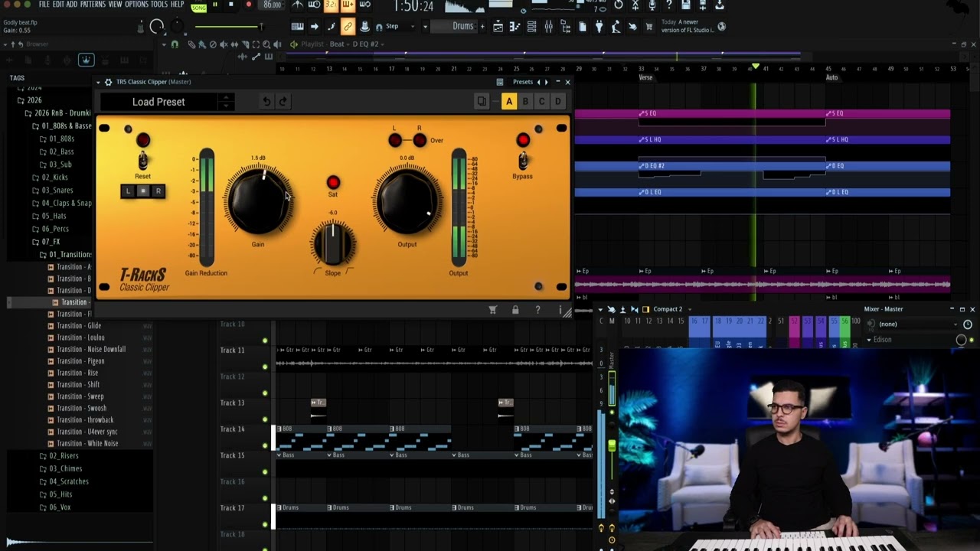Click previous preset arrow in plugin title bar

(x=538, y=82)
